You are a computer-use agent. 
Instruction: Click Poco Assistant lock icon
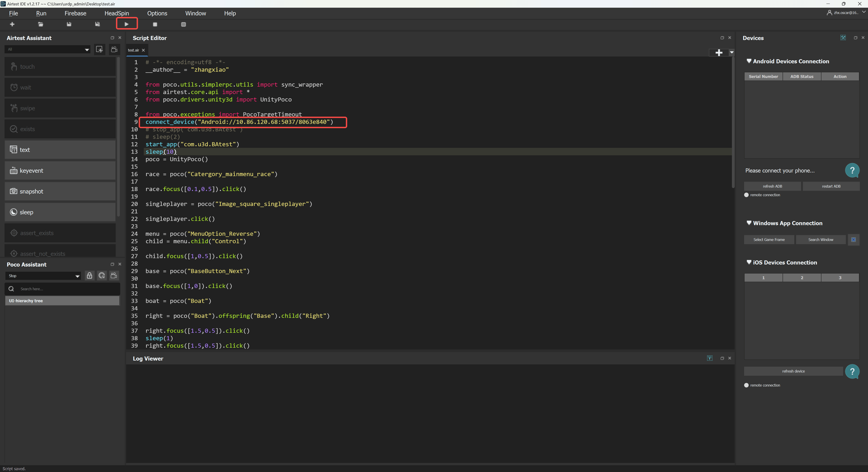[89, 276]
